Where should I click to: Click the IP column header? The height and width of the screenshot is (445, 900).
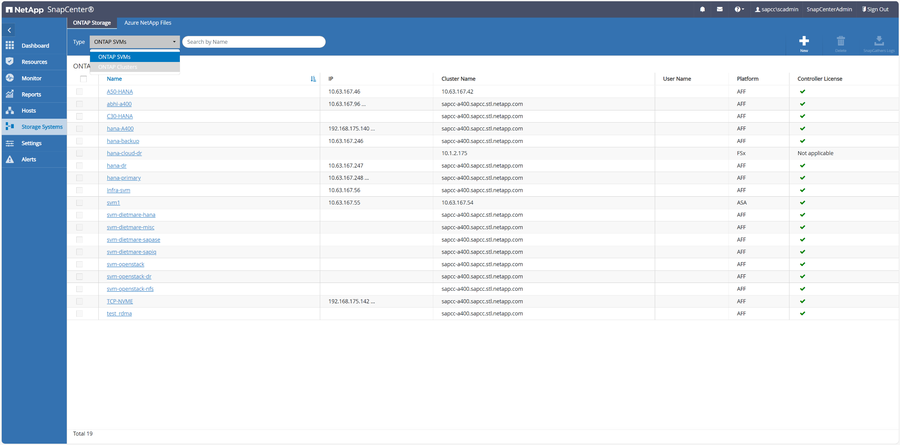331,79
